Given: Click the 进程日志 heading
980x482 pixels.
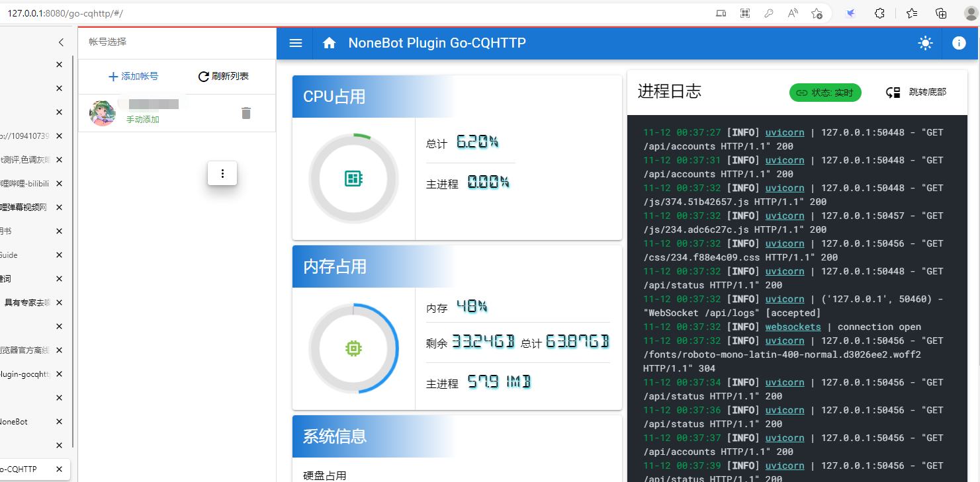Looking at the screenshot, I should (x=670, y=92).
